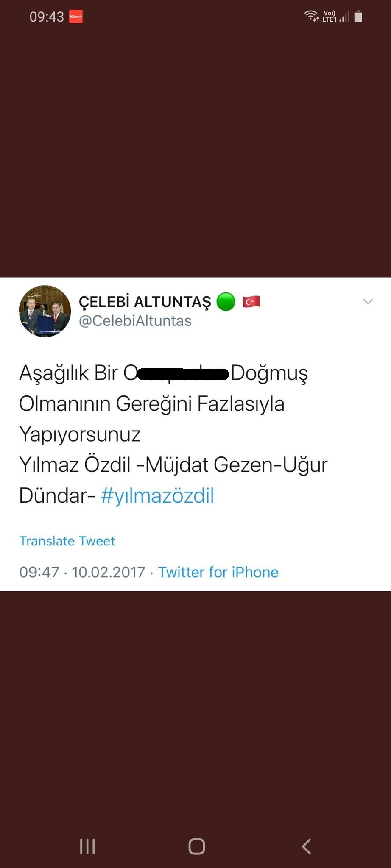
Task: Tap the battery status icon
Action: [358, 16]
